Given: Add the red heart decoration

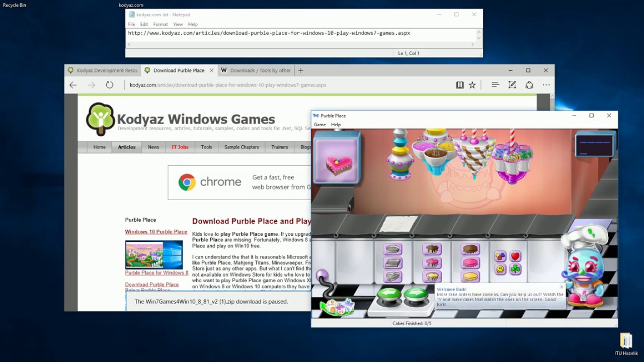Looking at the screenshot, I should (x=515, y=256).
